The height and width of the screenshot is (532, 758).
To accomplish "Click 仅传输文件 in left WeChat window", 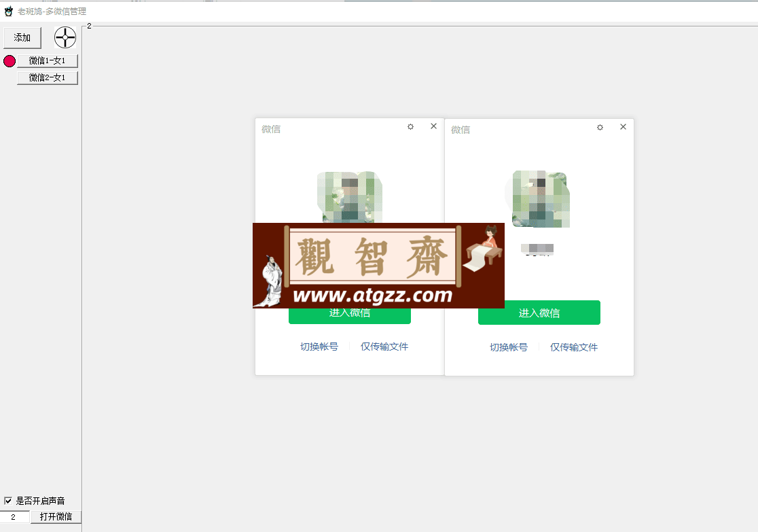I will [384, 347].
